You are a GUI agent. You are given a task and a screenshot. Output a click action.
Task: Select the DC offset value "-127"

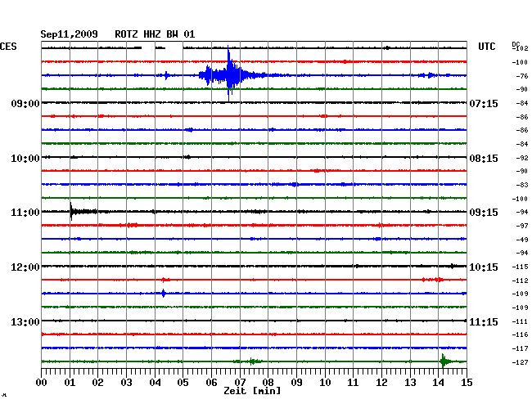pyautogui.click(x=520, y=362)
